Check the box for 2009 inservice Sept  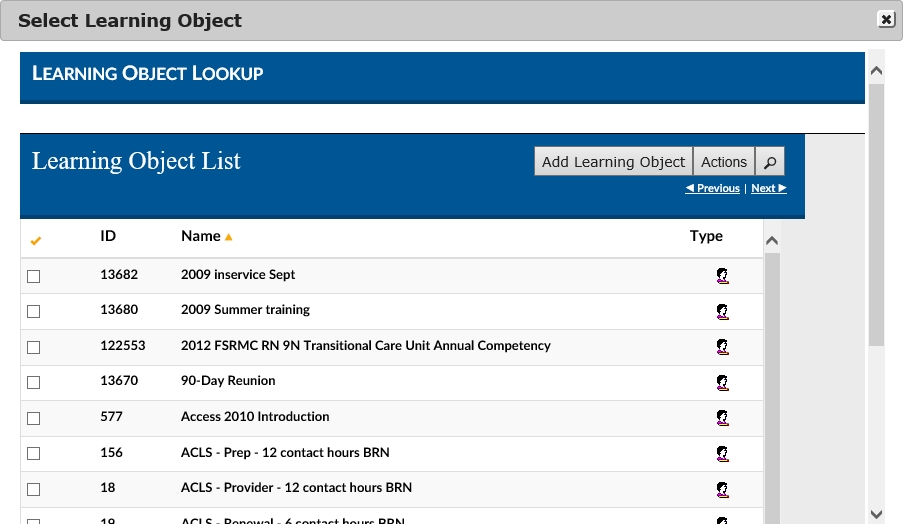pyautogui.click(x=34, y=276)
